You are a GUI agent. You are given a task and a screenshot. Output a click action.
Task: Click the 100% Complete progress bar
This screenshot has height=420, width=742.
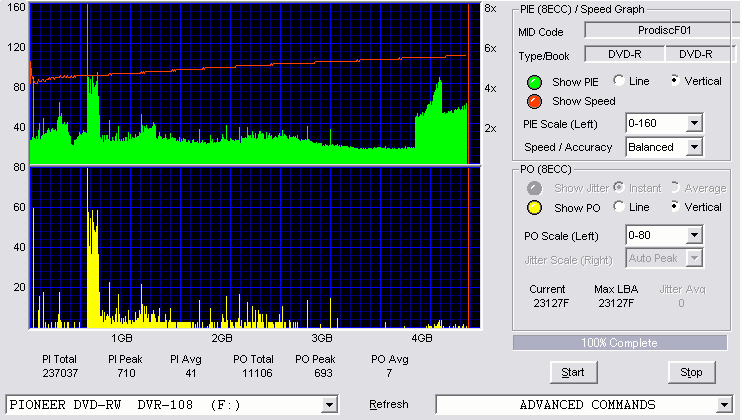[x=620, y=343]
